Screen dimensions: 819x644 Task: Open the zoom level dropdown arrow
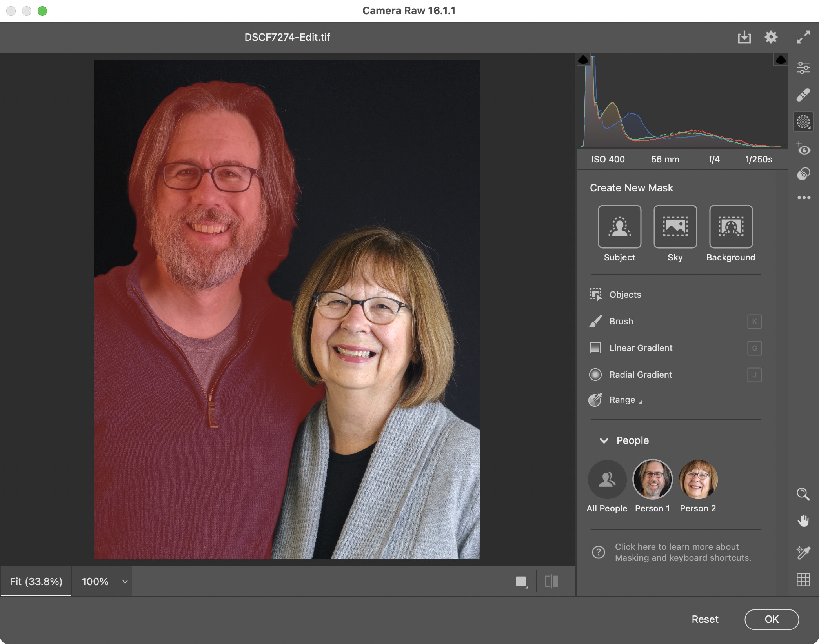pos(125,581)
